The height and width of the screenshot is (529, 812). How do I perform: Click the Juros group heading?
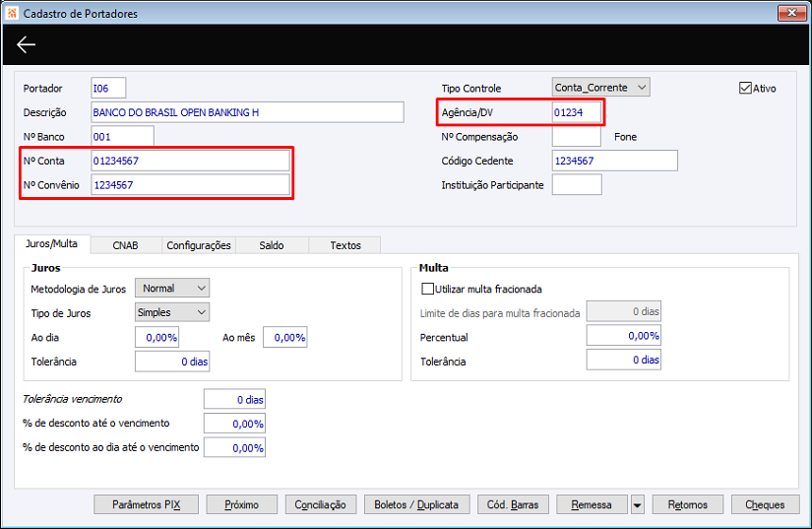click(46, 268)
